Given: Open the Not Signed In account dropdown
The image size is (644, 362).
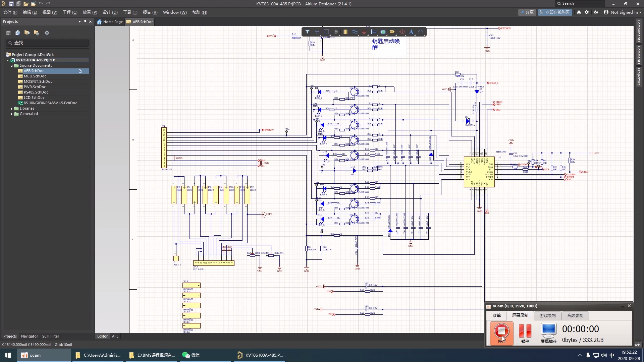Looking at the screenshot, I should pos(623,12).
